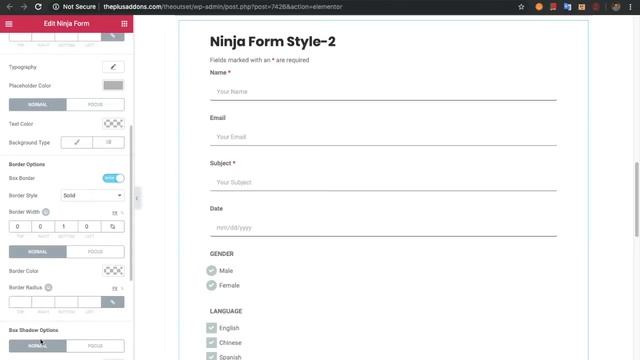The width and height of the screenshot is (640, 360).
Task: Edit Border Radius left value field
Action: point(89,302)
